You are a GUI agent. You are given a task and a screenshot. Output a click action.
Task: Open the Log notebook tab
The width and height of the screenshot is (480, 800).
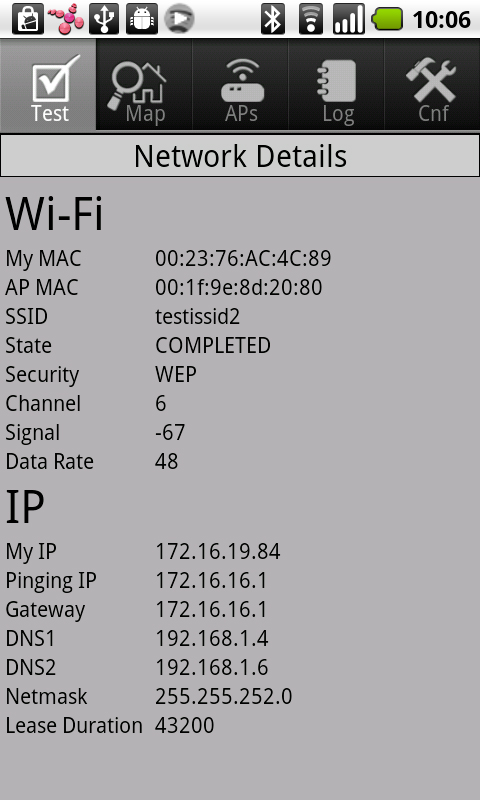point(336,85)
